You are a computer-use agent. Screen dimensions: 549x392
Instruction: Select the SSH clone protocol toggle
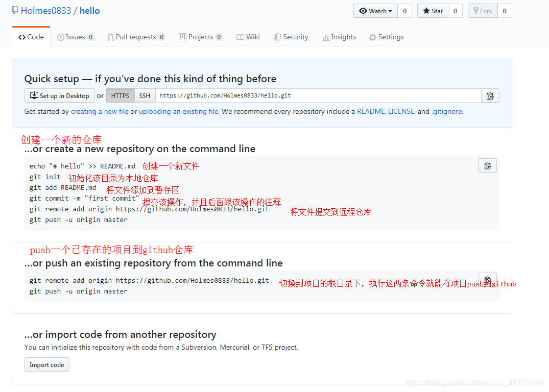point(145,95)
